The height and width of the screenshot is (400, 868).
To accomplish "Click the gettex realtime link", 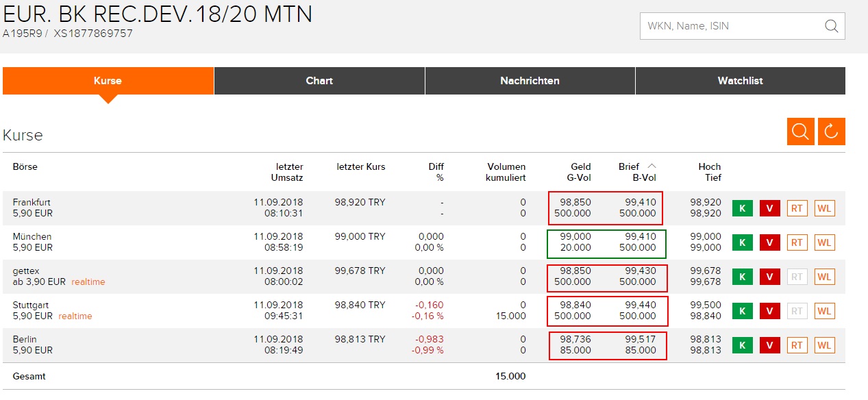I will pyautogui.click(x=88, y=282).
